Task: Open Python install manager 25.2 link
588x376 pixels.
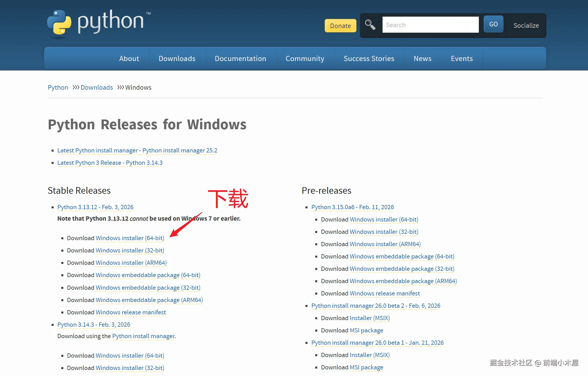Action: point(137,150)
